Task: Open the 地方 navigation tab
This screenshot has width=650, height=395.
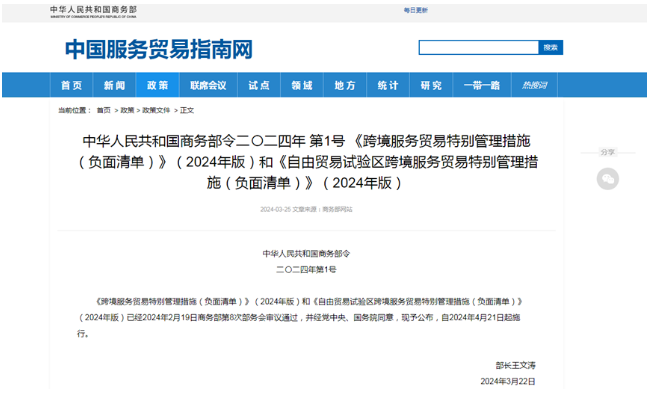Action: 345,85
